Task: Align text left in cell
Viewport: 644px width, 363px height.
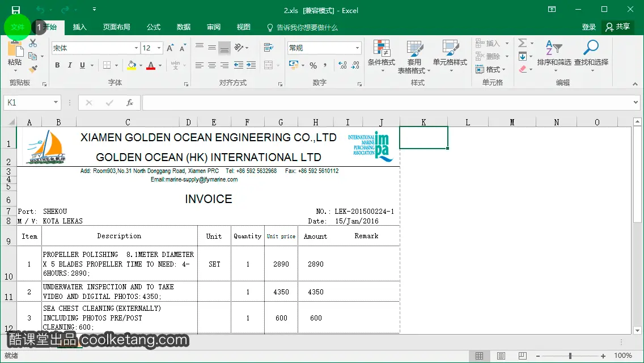Action: click(200, 65)
